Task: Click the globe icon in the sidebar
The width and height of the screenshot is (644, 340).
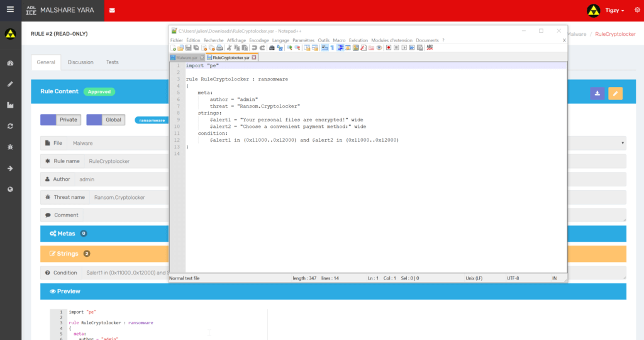Action: pos(10,189)
